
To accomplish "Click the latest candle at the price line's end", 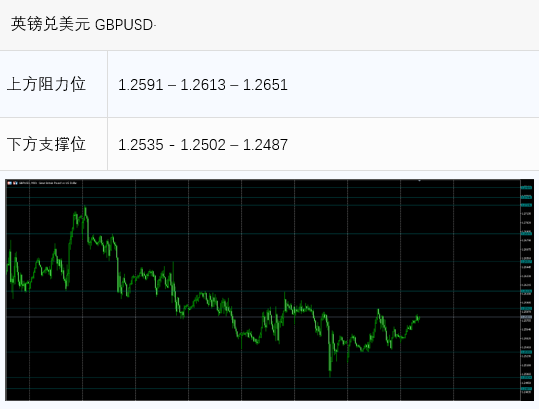I will pos(419,318).
